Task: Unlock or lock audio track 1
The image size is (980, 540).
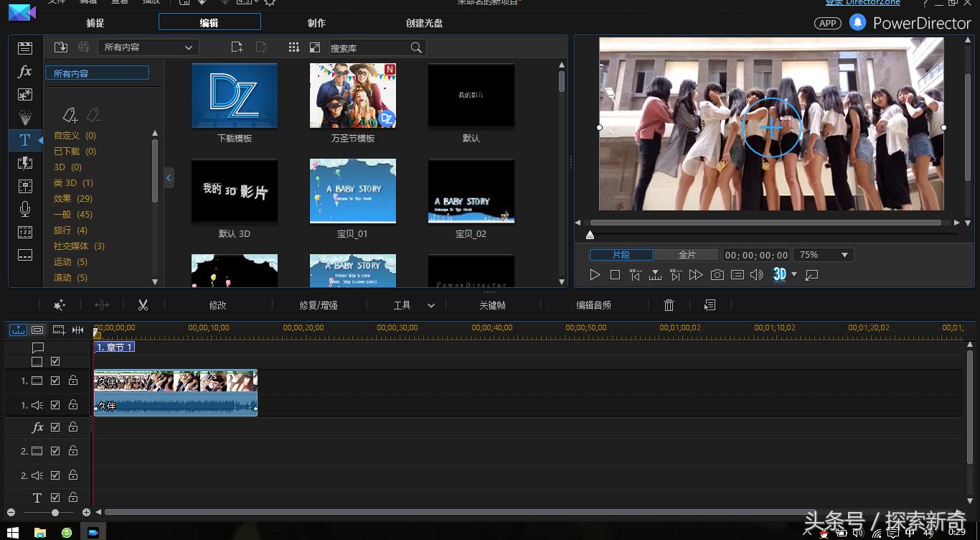Action: tap(73, 405)
